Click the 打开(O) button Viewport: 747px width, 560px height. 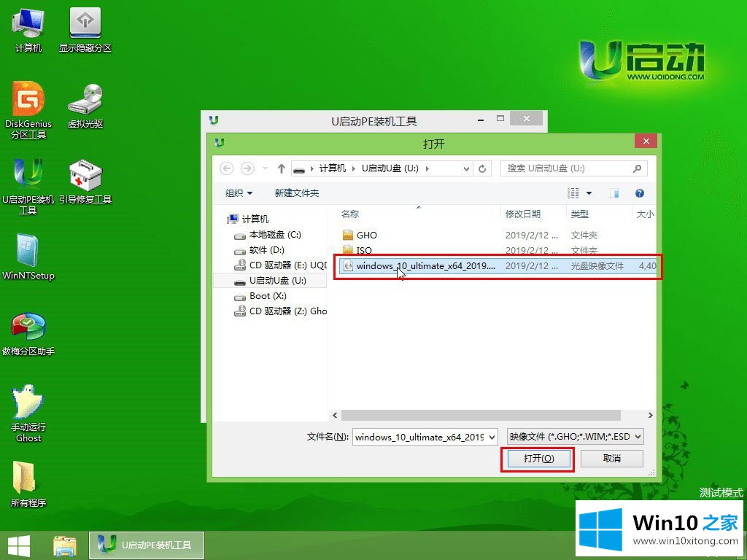point(538,458)
